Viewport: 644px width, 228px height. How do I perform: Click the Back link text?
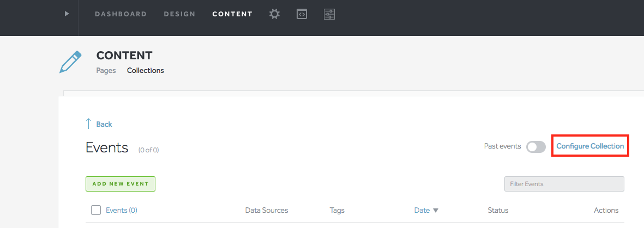[104, 124]
